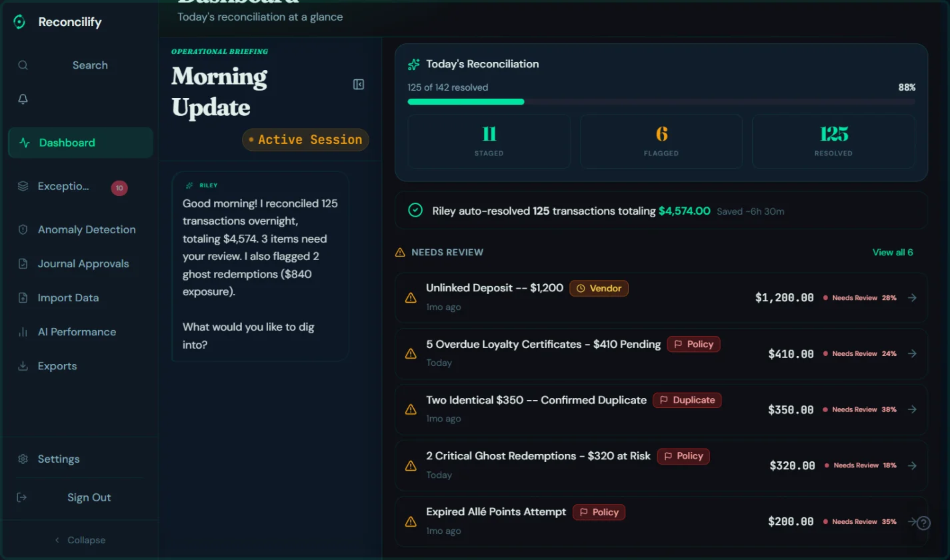Click the reconciliation progress bar
The image size is (950, 560).
[661, 101]
